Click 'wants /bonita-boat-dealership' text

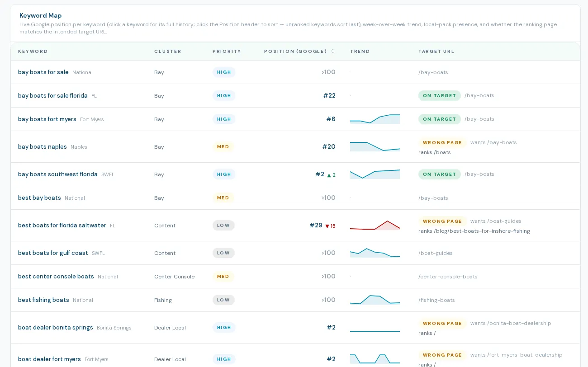coord(511,324)
